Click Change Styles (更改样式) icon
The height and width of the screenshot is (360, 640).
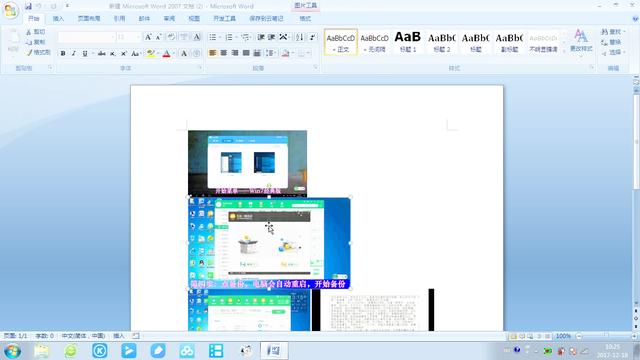click(x=581, y=41)
